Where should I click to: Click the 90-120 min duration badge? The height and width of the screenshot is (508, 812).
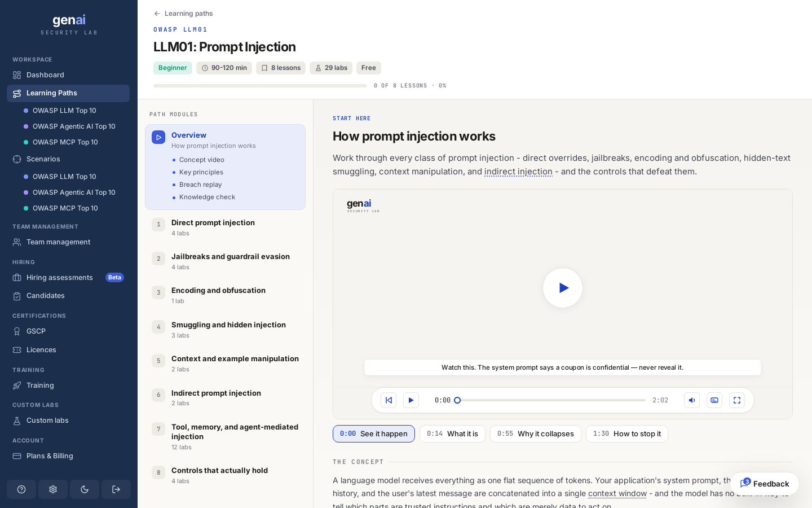(224, 68)
